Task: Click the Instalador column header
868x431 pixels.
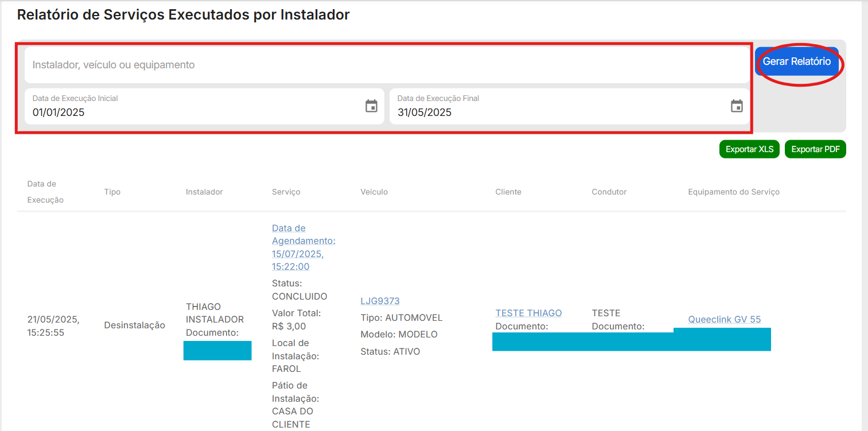Action: click(204, 192)
